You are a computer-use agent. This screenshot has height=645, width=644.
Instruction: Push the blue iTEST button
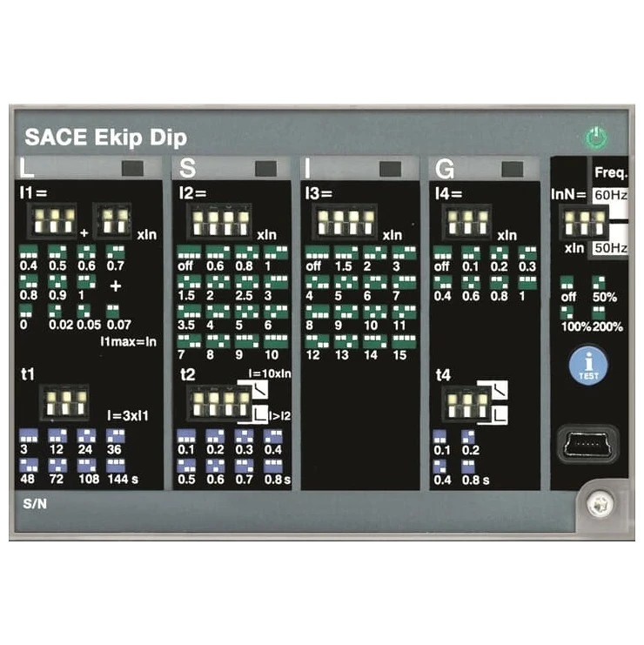(x=588, y=366)
